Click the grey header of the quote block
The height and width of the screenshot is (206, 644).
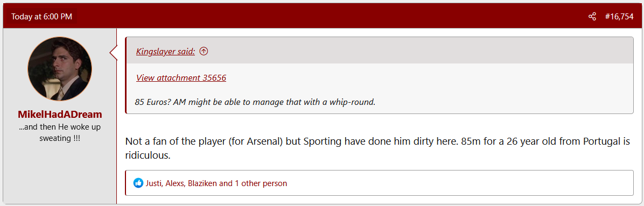[x=380, y=51]
